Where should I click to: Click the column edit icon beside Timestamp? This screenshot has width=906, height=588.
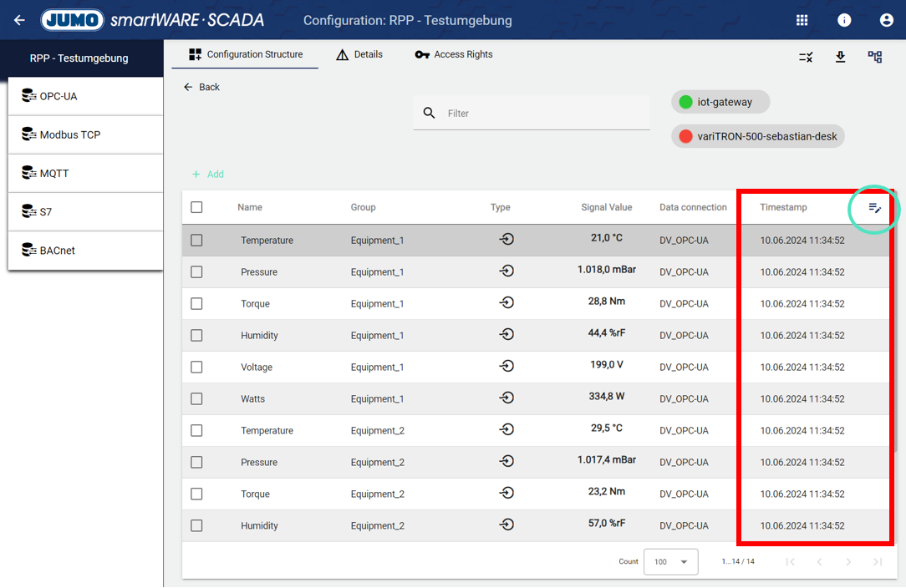pyautogui.click(x=874, y=208)
